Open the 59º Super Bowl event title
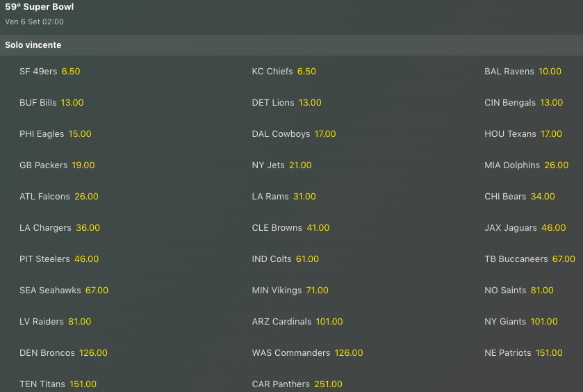The image size is (583, 392). click(x=40, y=7)
